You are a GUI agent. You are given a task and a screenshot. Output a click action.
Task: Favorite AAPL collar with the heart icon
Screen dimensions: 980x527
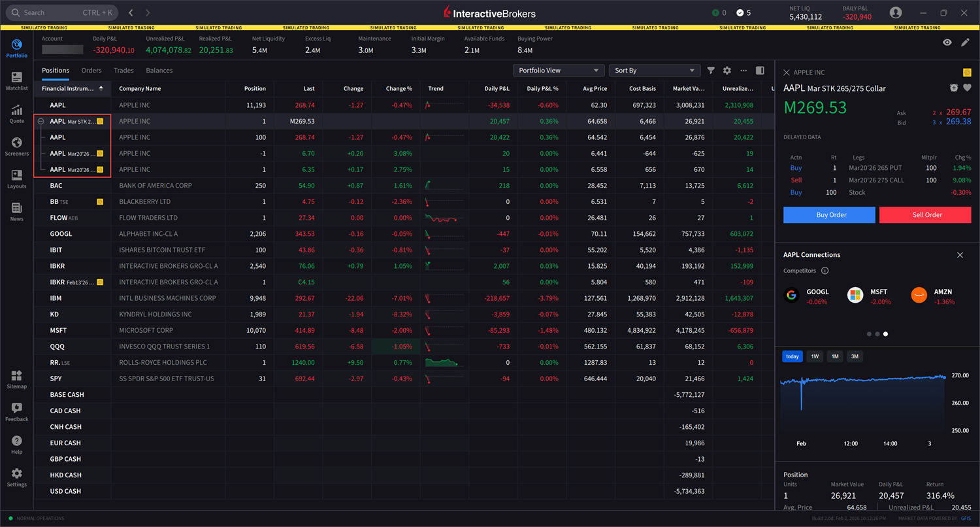coord(967,88)
